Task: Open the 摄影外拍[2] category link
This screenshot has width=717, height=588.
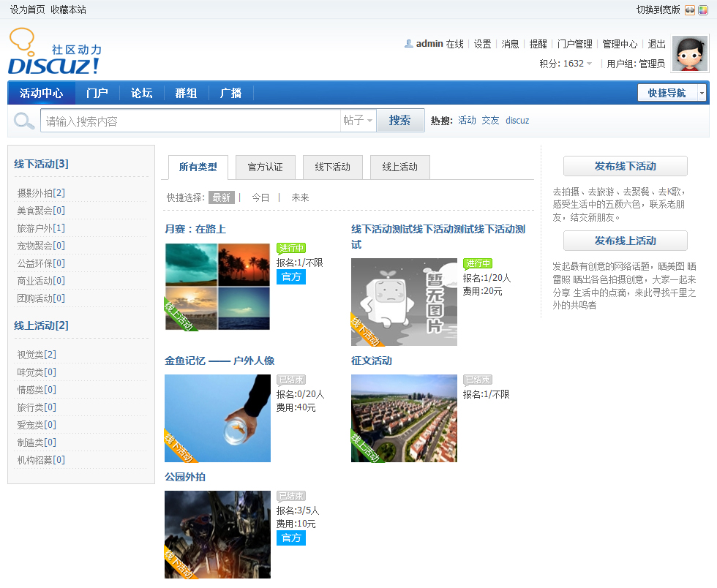Action: point(41,193)
